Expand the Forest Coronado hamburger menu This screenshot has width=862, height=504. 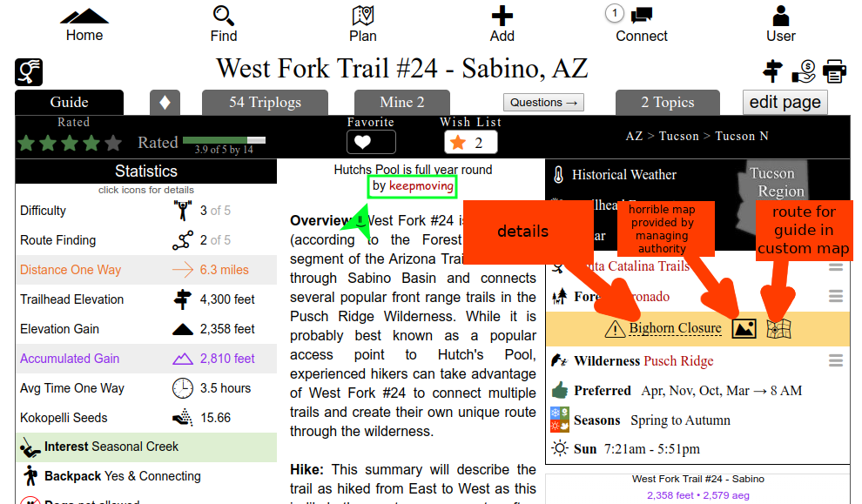pos(836,297)
